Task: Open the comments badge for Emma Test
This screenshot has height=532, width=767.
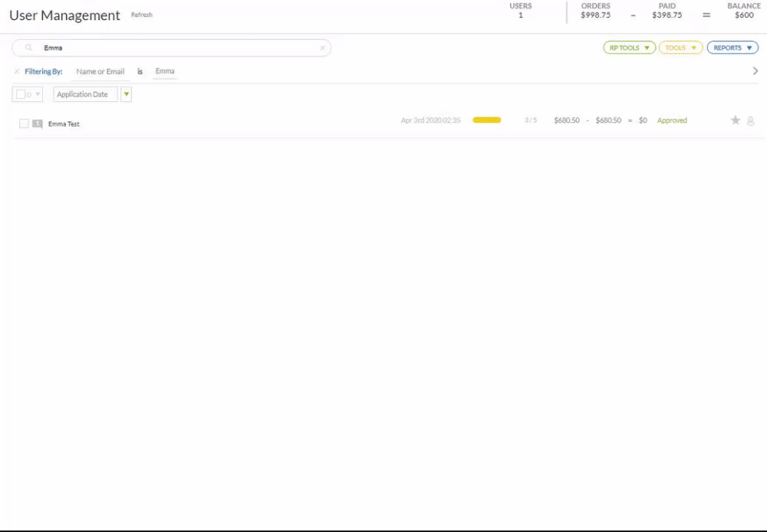Action: click(x=38, y=123)
